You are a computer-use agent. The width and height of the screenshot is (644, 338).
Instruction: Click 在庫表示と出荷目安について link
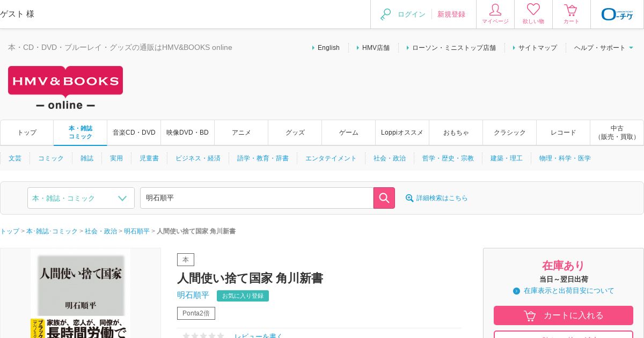[569, 291]
